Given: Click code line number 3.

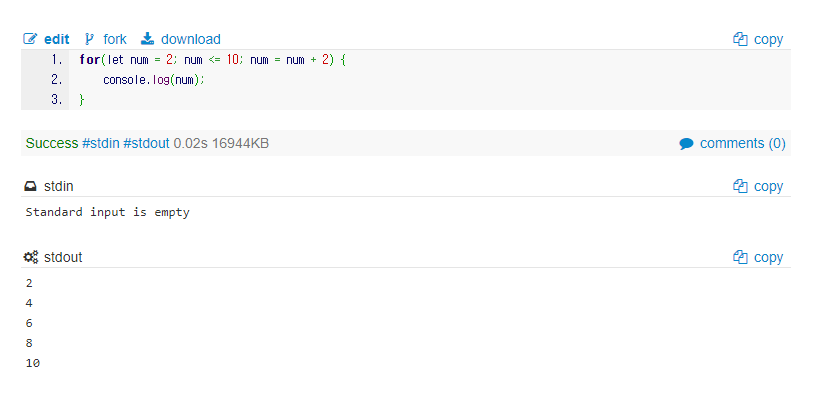Looking at the screenshot, I should tap(57, 100).
